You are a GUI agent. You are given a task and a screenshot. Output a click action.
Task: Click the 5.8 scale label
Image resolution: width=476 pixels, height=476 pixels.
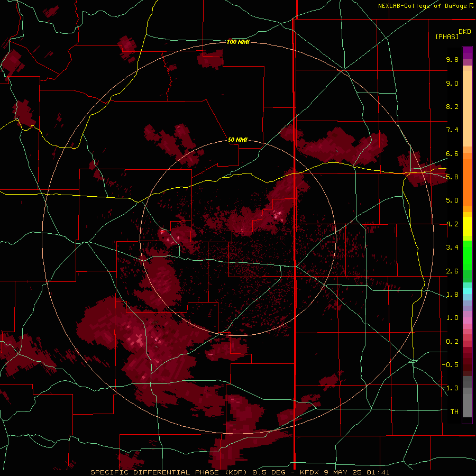pyautogui.click(x=452, y=177)
